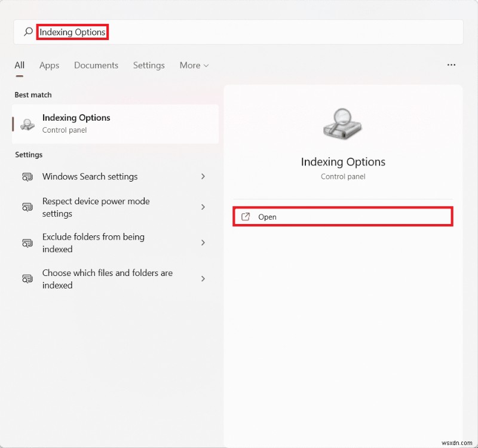Open the ellipsis options menu
The image size is (478, 448).
(x=451, y=65)
